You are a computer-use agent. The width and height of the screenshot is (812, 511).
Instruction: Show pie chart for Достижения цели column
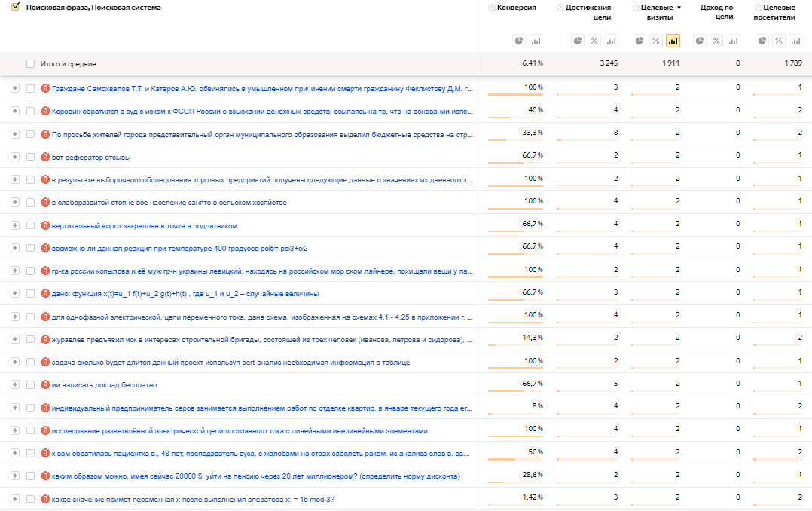click(578, 41)
